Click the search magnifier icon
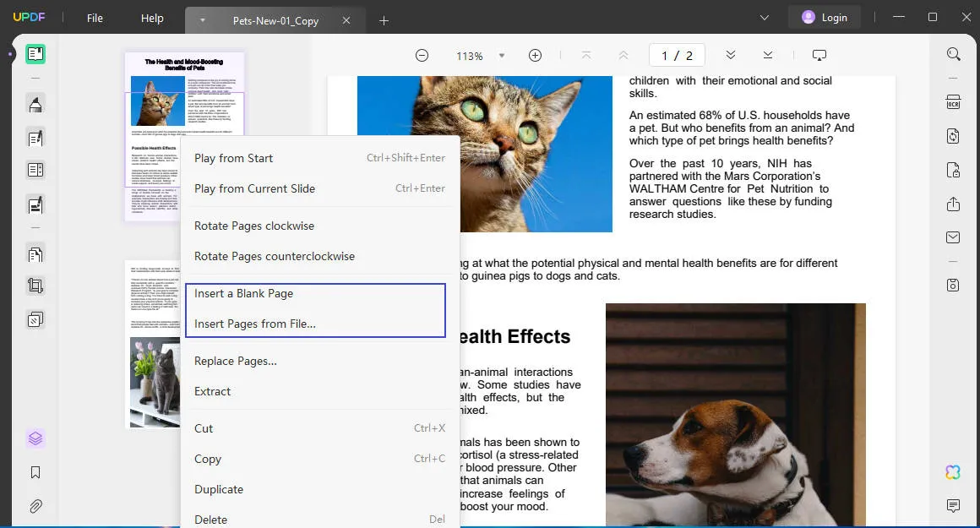Image resolution: width=980 pixels, height=528 pixels. (x=953, y=54)
